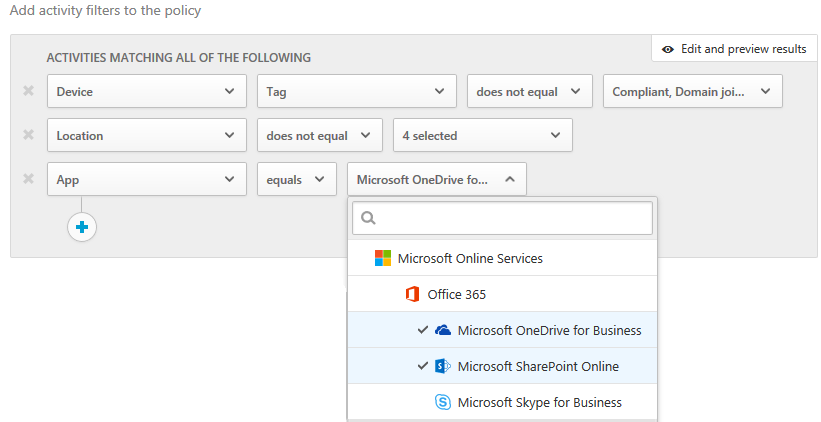Open the Location row does not equal dropdown
This screenshot has width=821, height=422.
(320, 135)
